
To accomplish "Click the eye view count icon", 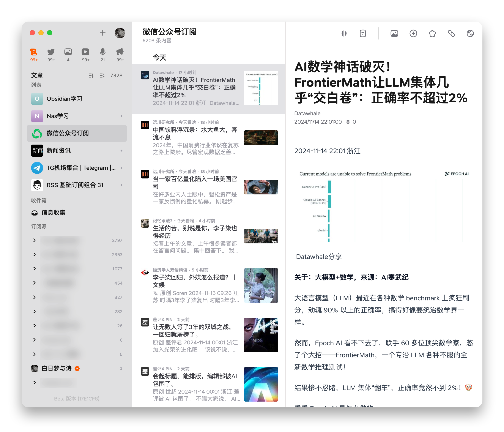I will coord(348,122).
